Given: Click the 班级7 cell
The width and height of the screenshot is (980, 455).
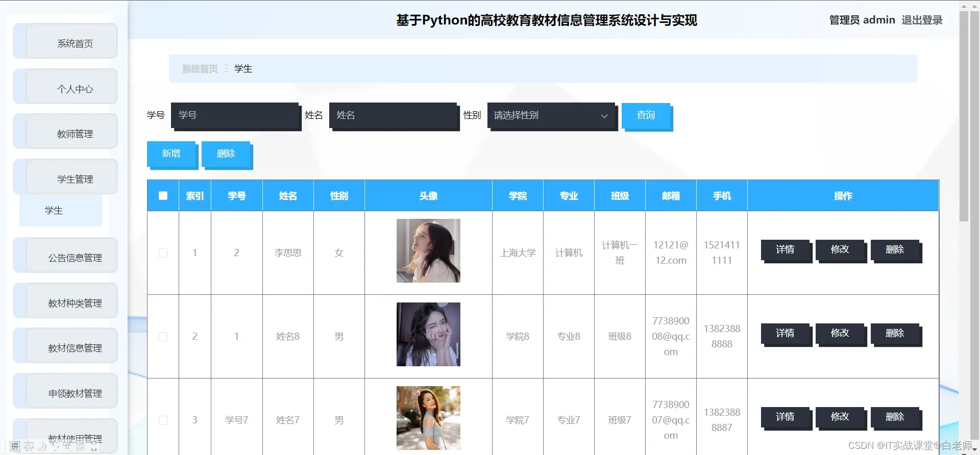Looking at the screenshot, I should [x=620, y=420].
